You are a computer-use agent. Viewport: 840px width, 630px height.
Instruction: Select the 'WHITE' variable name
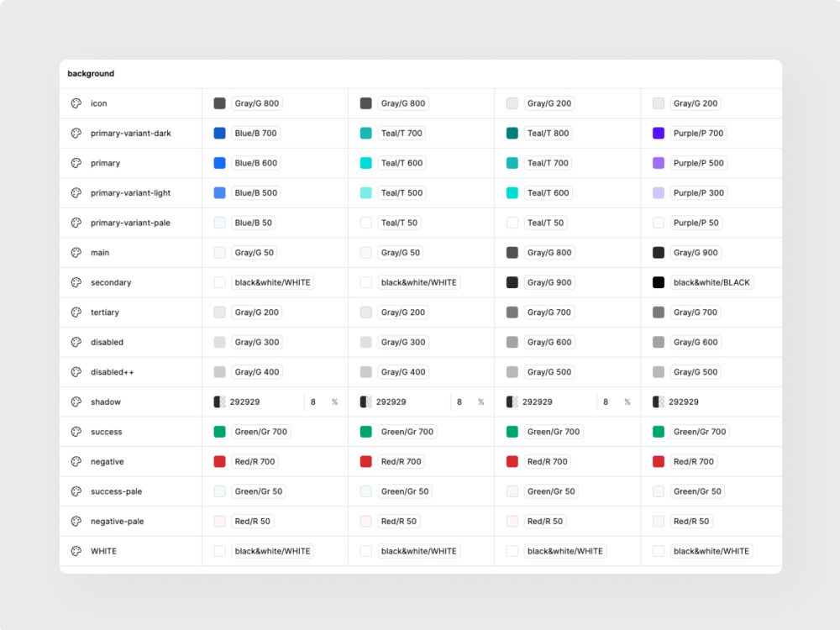point(104,551)
